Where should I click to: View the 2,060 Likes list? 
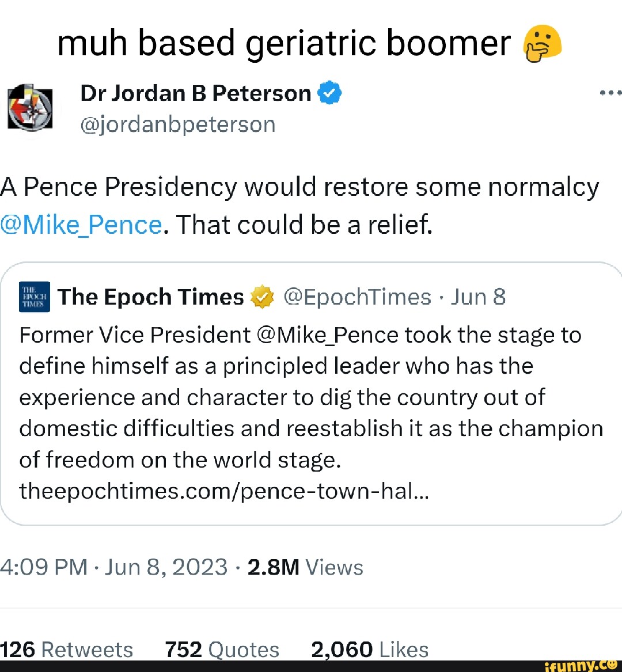tap(370, 650)
